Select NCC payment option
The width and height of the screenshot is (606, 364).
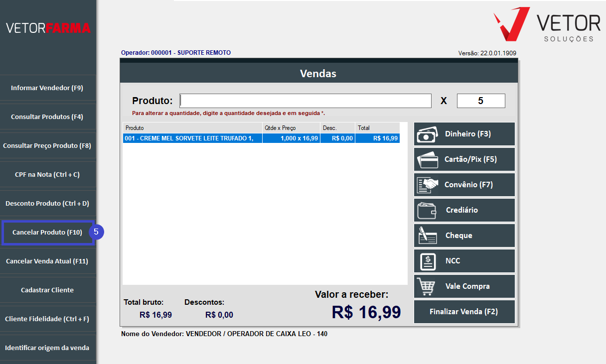(x=464, y=261)
